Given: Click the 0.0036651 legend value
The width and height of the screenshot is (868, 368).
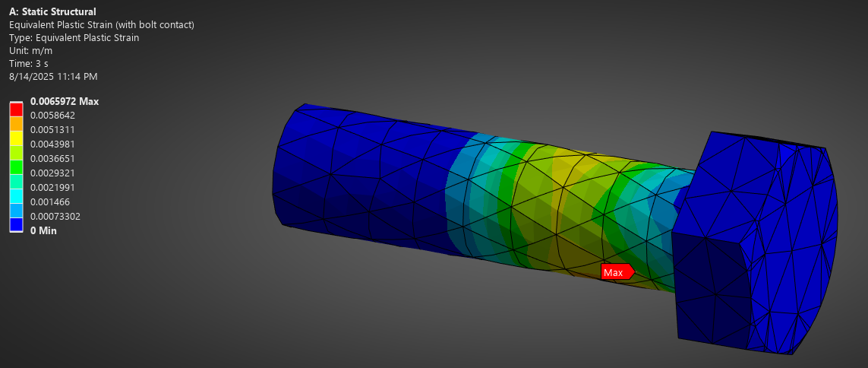Looking at the screenshot, I should 52,158.
